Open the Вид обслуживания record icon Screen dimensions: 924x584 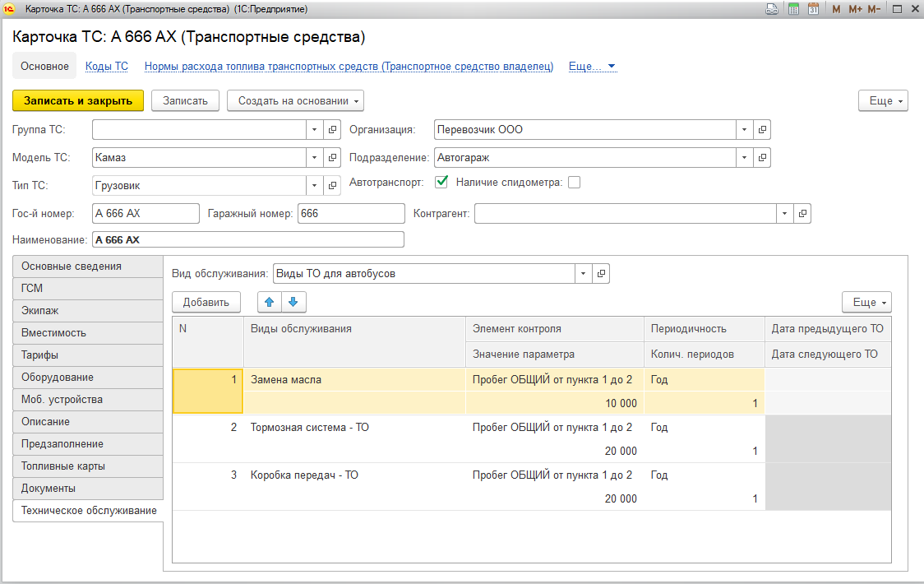tap(602, 274)
